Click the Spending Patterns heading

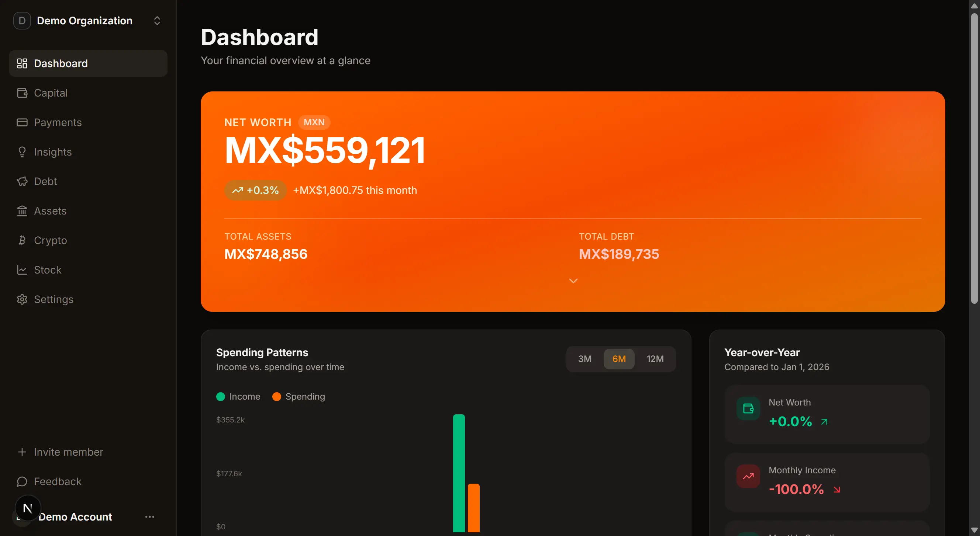point(262,352)
